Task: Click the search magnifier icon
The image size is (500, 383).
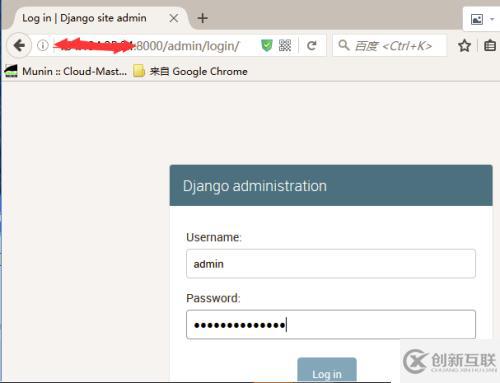Action: click(344, 45)
